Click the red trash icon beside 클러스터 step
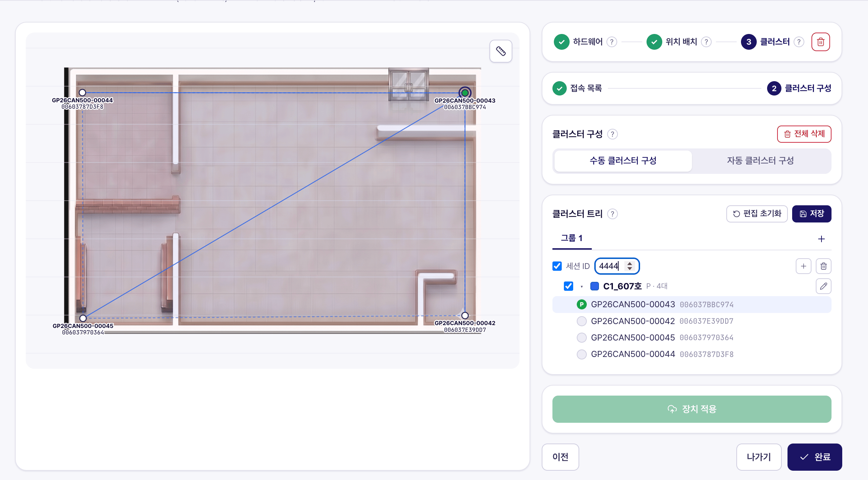The height and width of the screenshot is (480, 868). 820,42
